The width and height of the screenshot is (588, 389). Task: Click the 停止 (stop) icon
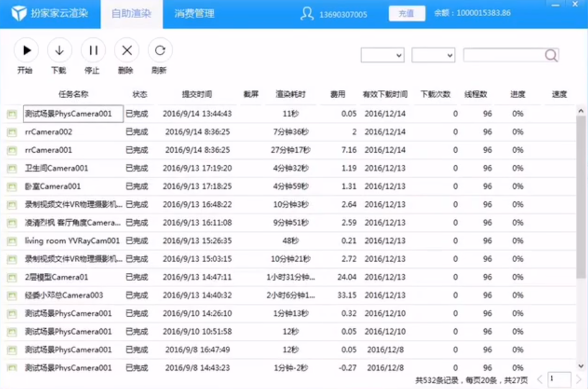[x=93, y=50]
